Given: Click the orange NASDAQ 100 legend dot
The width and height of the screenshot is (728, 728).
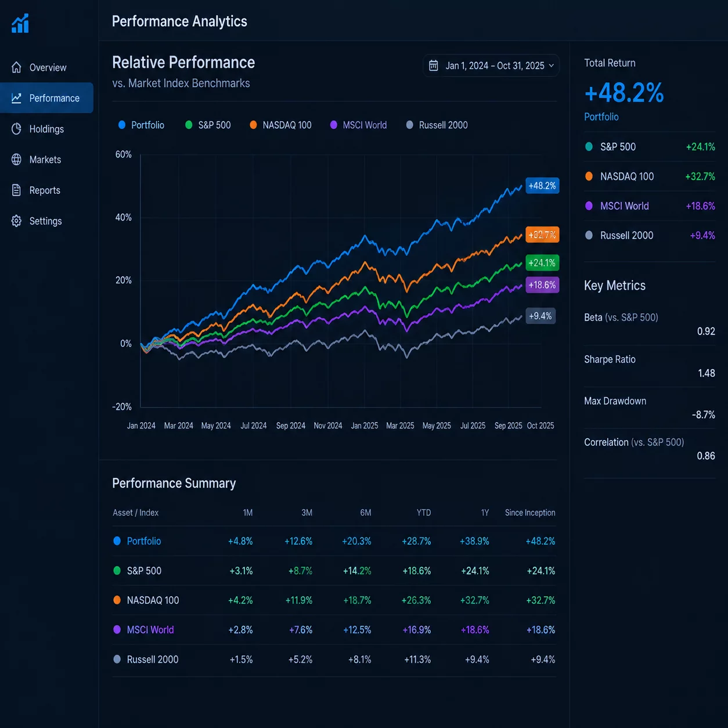Looking at the screenshot, I should pos(253,125).
